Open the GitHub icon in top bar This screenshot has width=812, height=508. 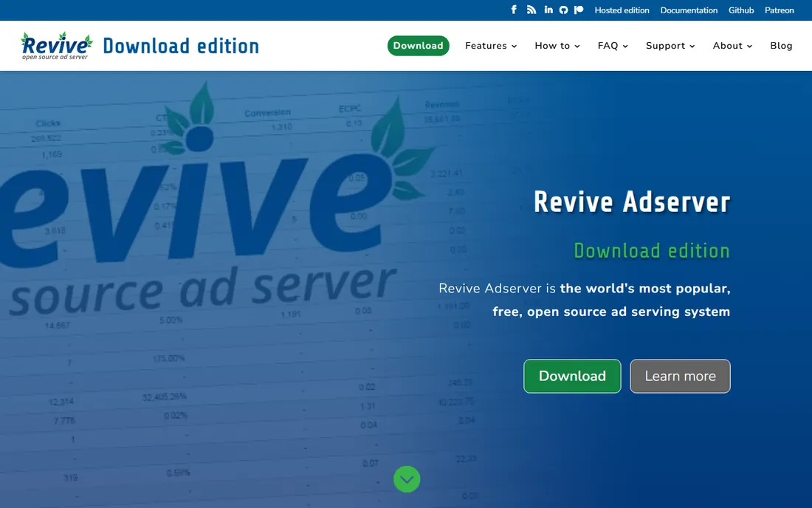coord(563,10)
